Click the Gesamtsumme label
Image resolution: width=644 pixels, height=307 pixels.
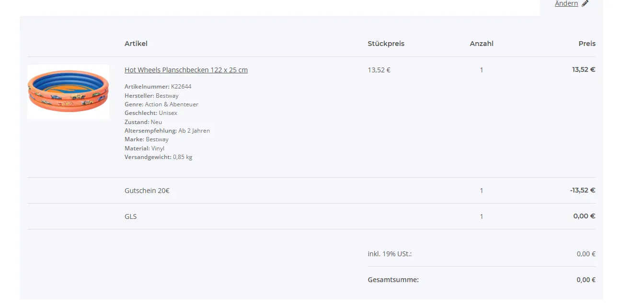pos(393,280)
